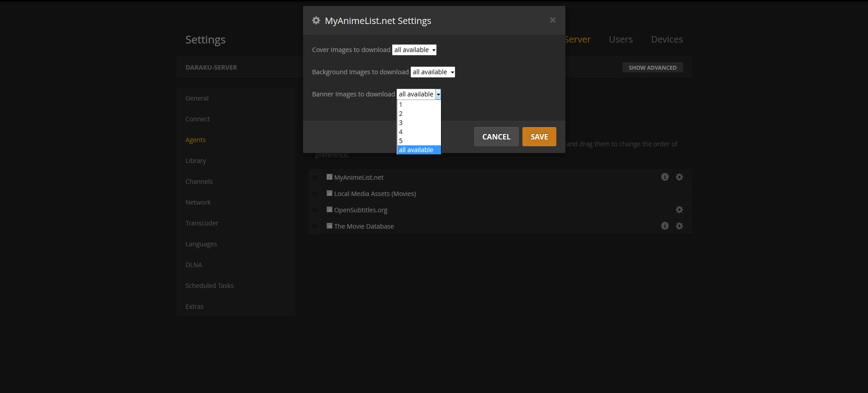Open Connect settings section
868x393 pixels.
click(236, 119)
